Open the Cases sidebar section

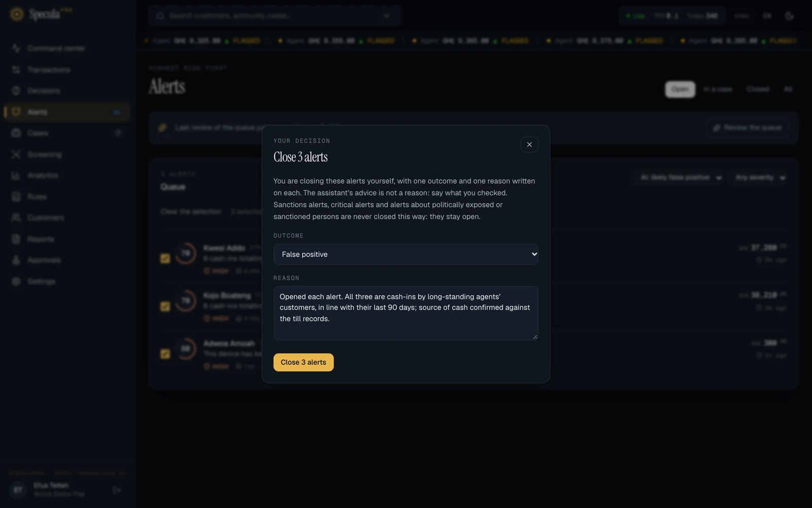point(67,133)
